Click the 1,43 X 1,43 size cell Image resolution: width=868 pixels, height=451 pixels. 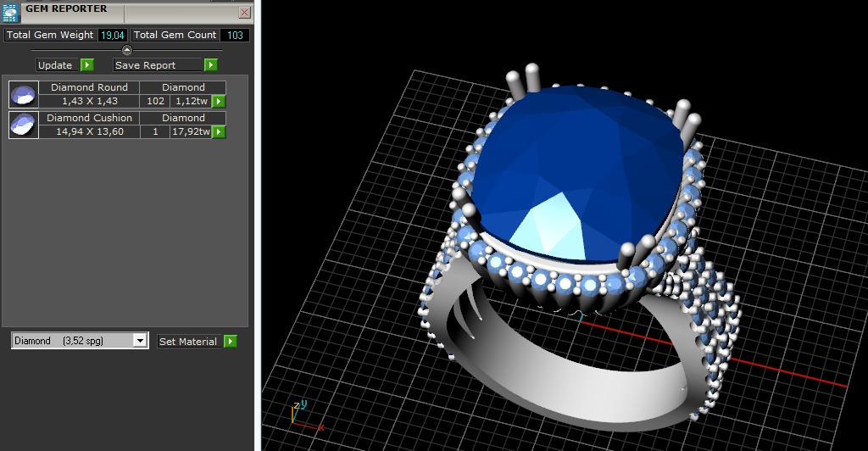click(x=89, y=101)
